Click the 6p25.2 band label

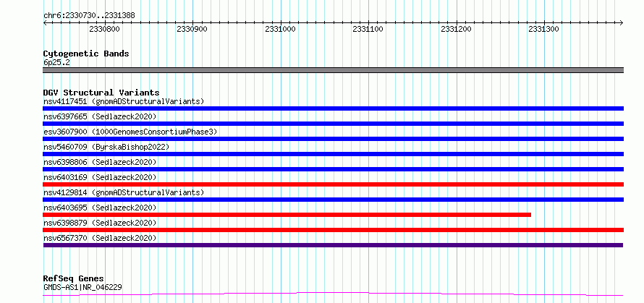pos(56,63)
